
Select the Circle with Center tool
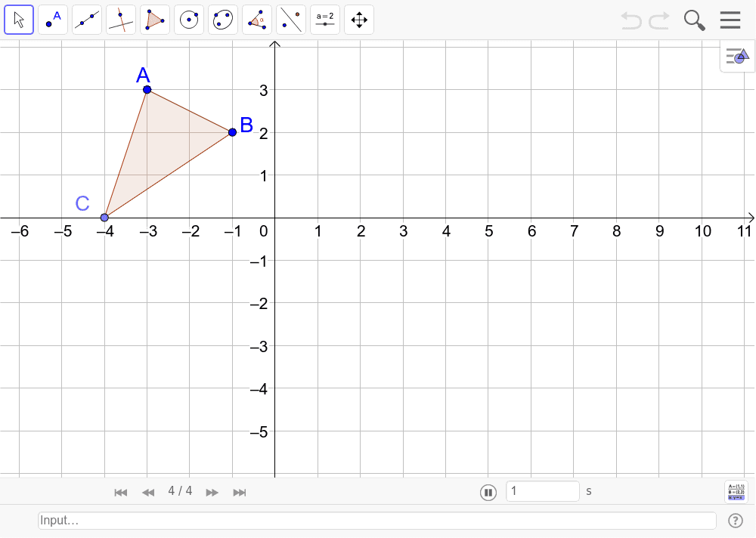[x=188, y=20]
